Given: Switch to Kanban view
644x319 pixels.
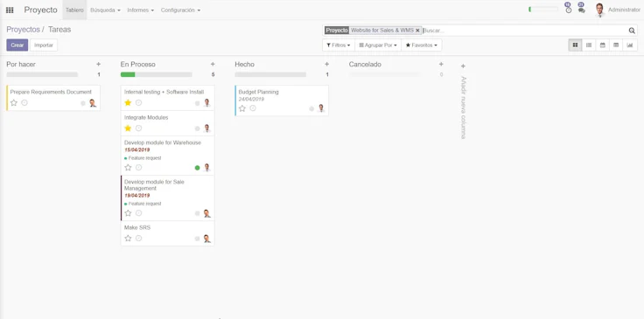Looking at the screenshot, I should tap(575, 45).
